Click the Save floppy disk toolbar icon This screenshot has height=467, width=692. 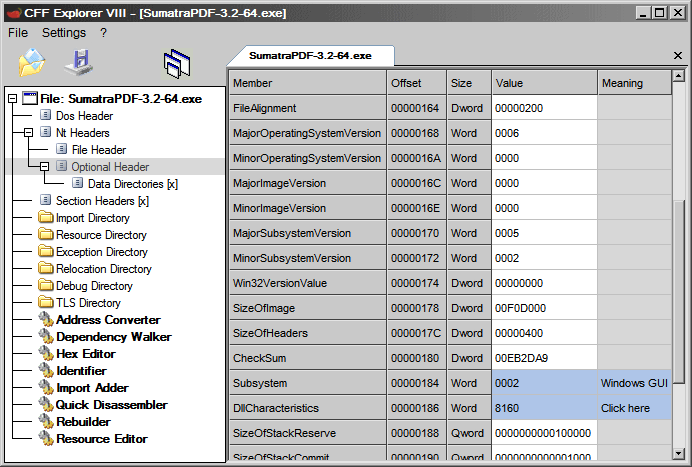80,62
